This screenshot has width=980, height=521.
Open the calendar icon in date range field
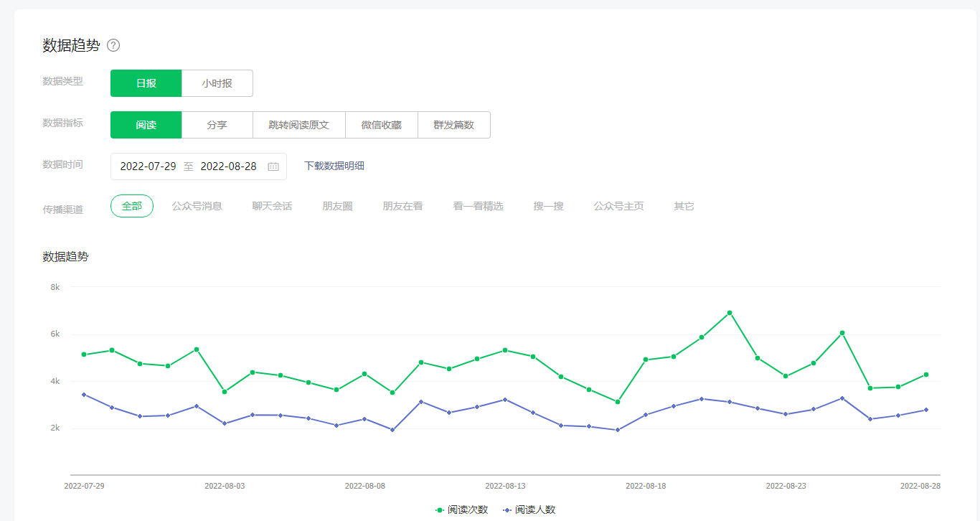273,166
